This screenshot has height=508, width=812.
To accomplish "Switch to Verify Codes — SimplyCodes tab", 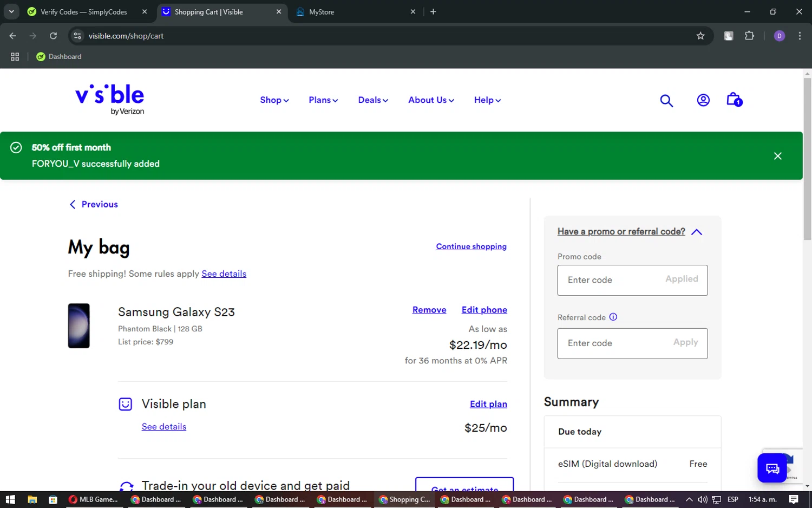I will pyautogui.click(x=83, y=12).
